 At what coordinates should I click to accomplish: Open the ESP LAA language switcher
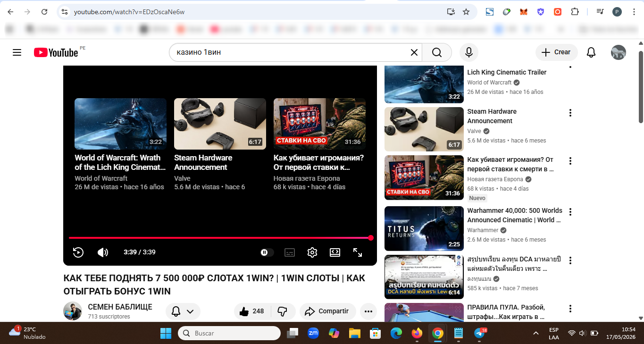coord(554,334)
